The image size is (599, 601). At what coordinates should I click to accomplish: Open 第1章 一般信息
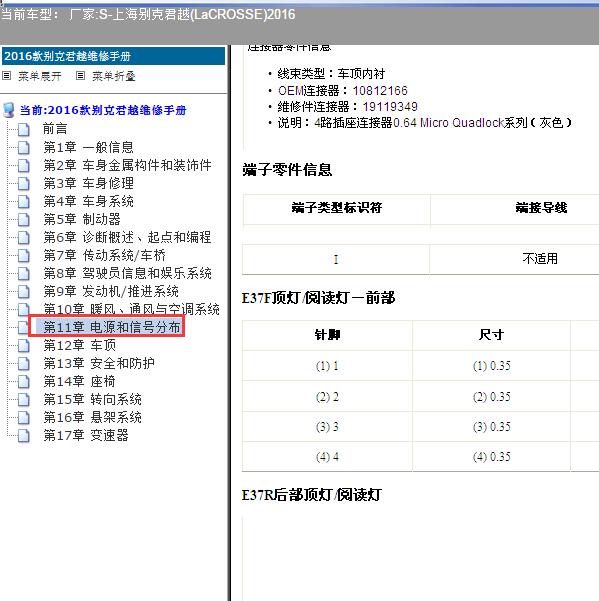point(88,147)
